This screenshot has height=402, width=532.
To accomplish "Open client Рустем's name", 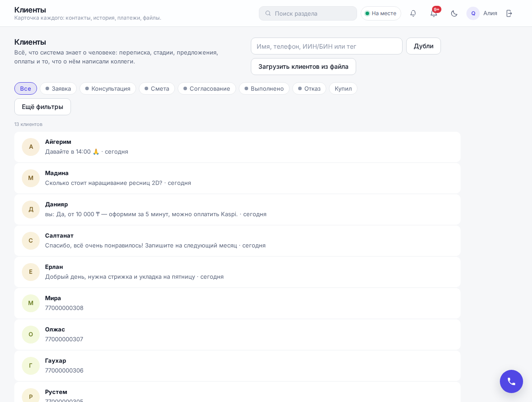I will point(56,392).
